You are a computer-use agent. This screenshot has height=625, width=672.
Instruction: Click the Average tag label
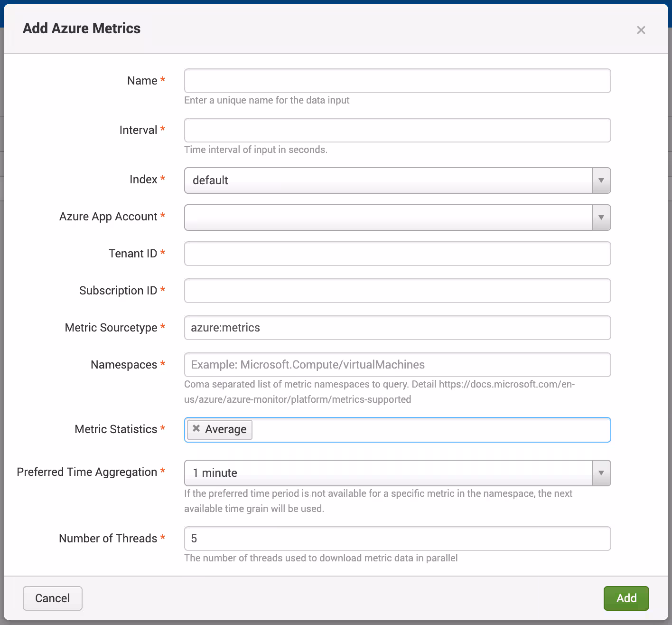pyautogui.click(x=225, y=430)
